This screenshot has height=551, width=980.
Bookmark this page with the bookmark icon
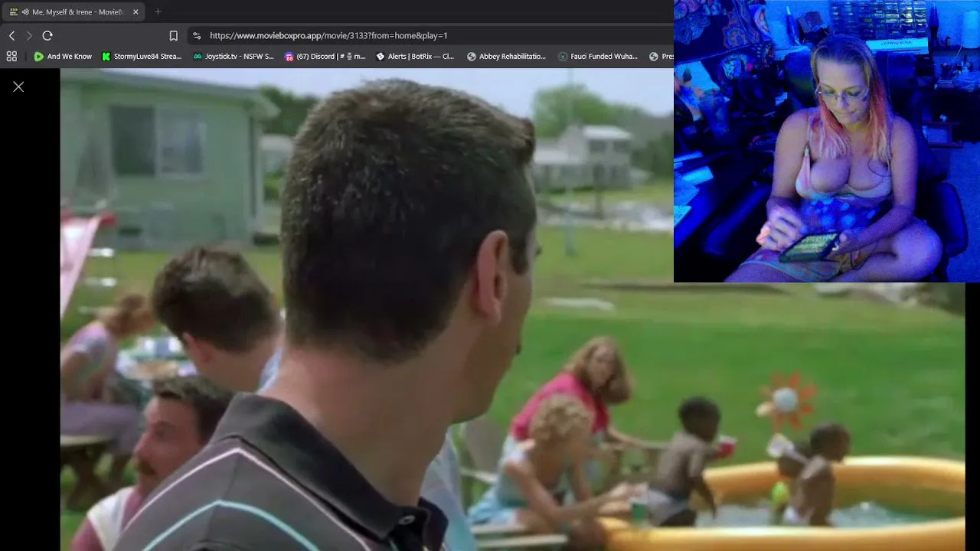click(x=174, y=36)
